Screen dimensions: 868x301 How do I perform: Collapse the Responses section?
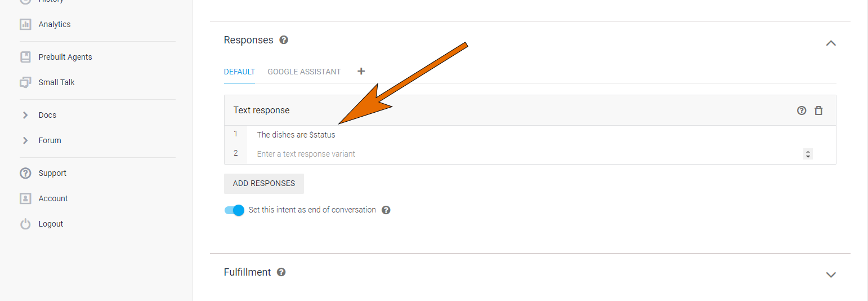pyautogui.click(x=830, y=43)
